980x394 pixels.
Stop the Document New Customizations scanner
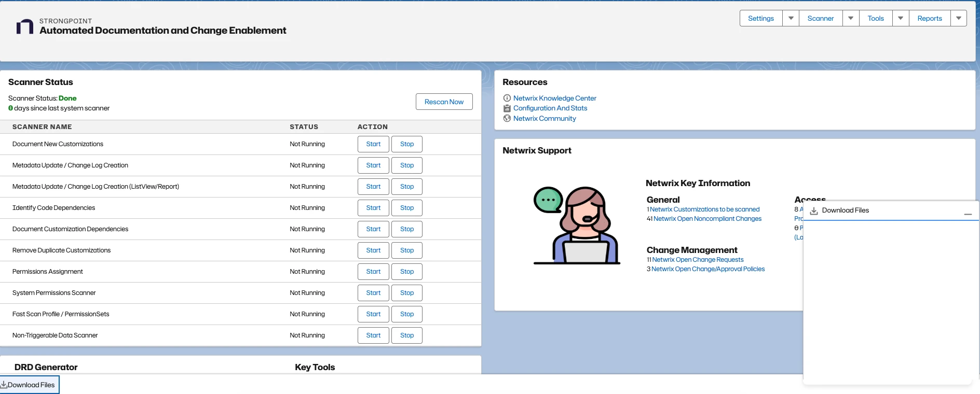click(407, 144)
